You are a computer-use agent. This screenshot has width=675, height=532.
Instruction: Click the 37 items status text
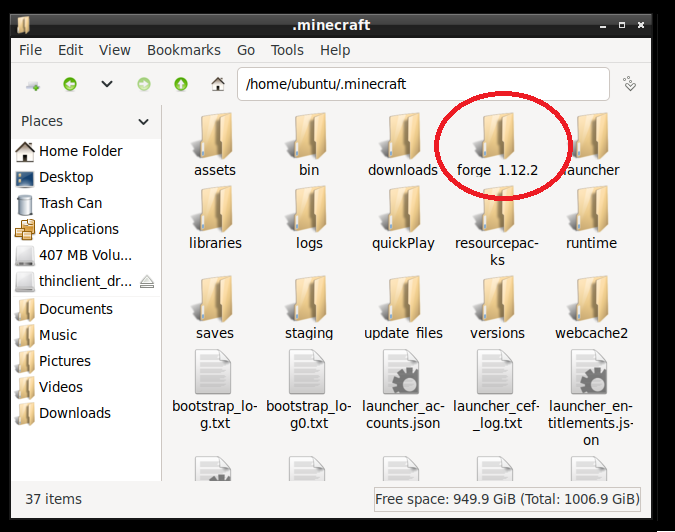(53, 499)
